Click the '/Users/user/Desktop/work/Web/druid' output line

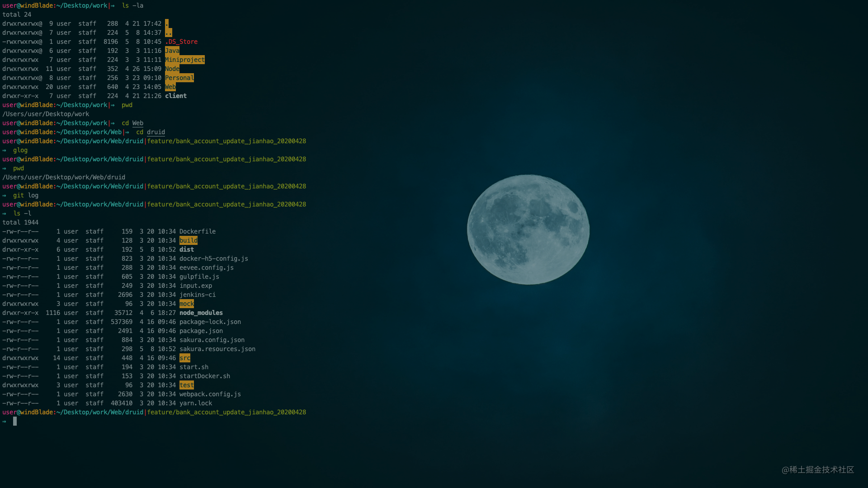(64, 177)
